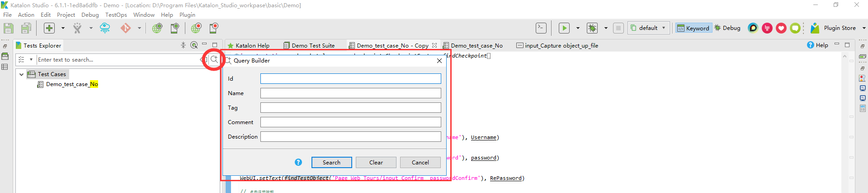Click the red heart circular icon
The width and height of the screenshot is (868, 193).
click(781, 28)
